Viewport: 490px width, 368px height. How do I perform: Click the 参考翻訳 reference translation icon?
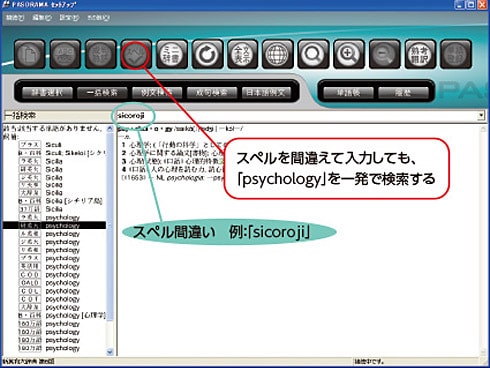[x=420, y=54]
